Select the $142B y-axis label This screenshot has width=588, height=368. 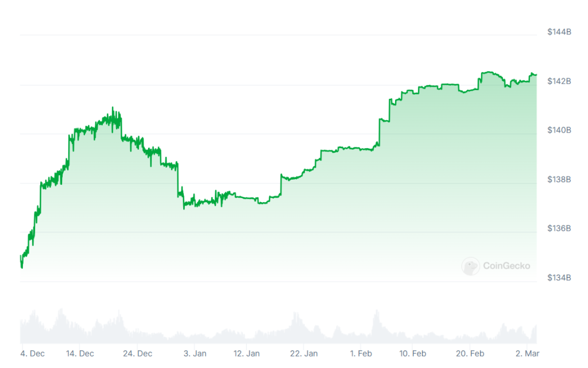tap(559, 82)
